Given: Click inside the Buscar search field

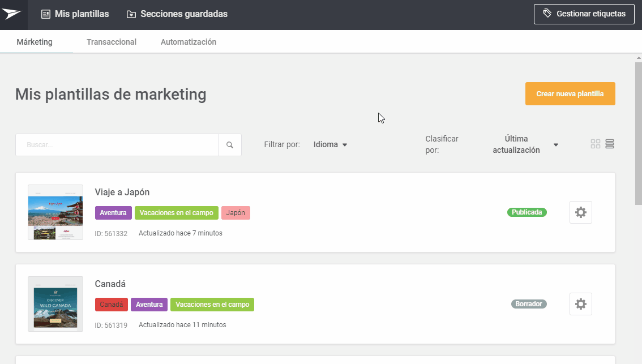Looking at the screenshot, I should tap(117, 145).
